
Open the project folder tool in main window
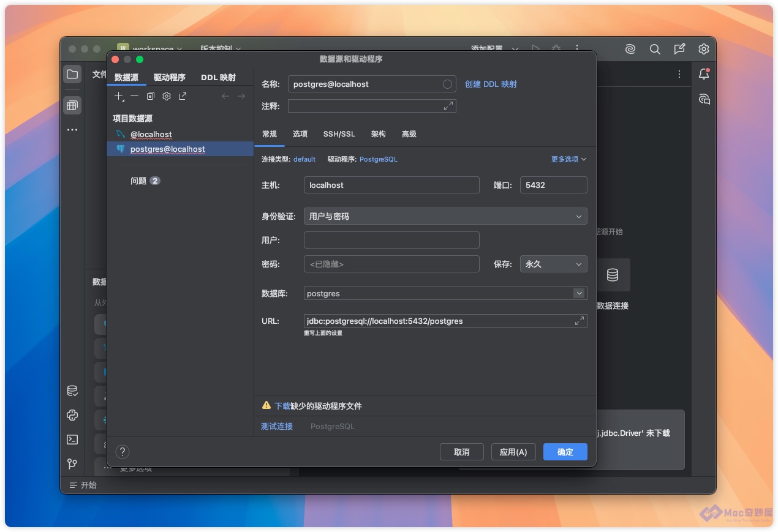(72, 74)
